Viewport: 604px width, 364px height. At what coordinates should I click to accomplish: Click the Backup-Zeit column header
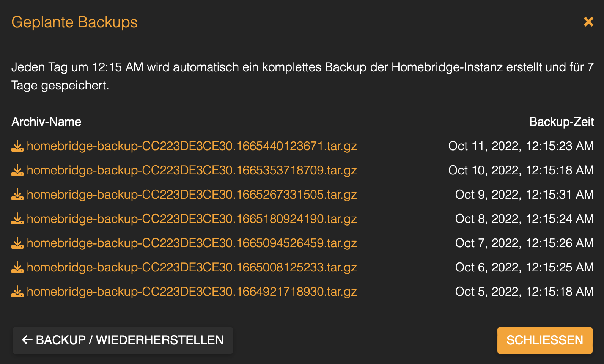point(561,122)
